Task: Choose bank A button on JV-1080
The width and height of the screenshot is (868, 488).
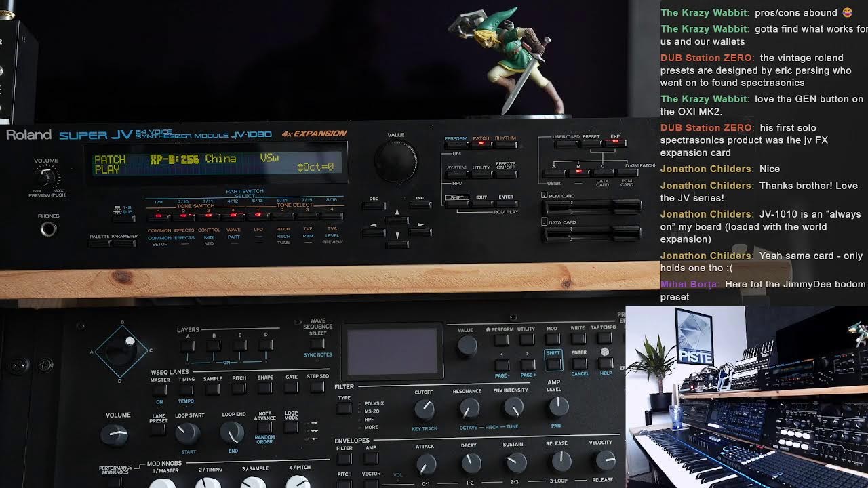Action: 554,173
